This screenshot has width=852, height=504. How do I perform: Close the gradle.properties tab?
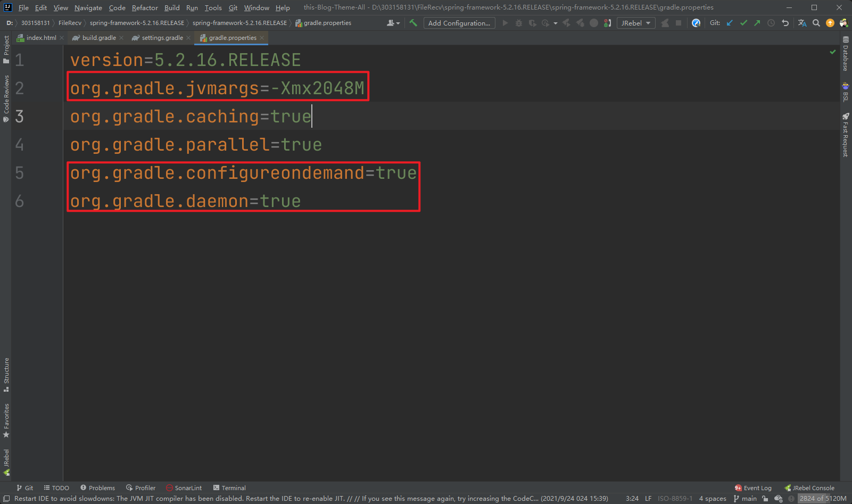coord(262,38)
